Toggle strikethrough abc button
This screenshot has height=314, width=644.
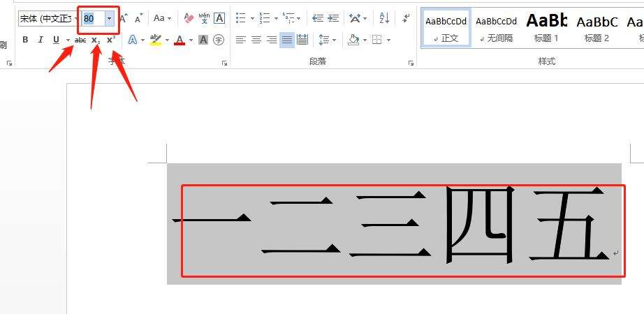tap(80, 40)
